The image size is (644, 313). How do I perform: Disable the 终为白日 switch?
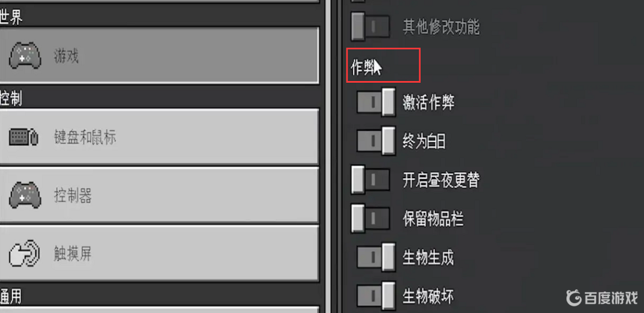click(376, 141)
